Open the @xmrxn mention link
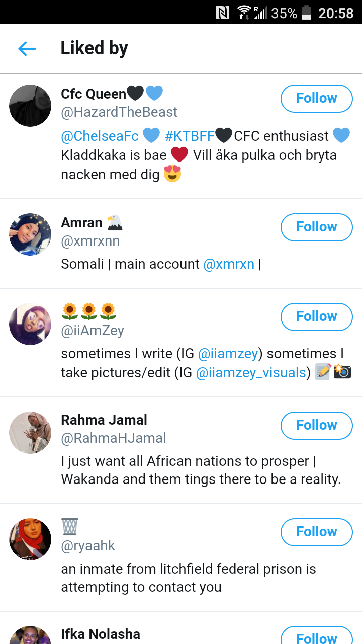 [x=229, y=264]
